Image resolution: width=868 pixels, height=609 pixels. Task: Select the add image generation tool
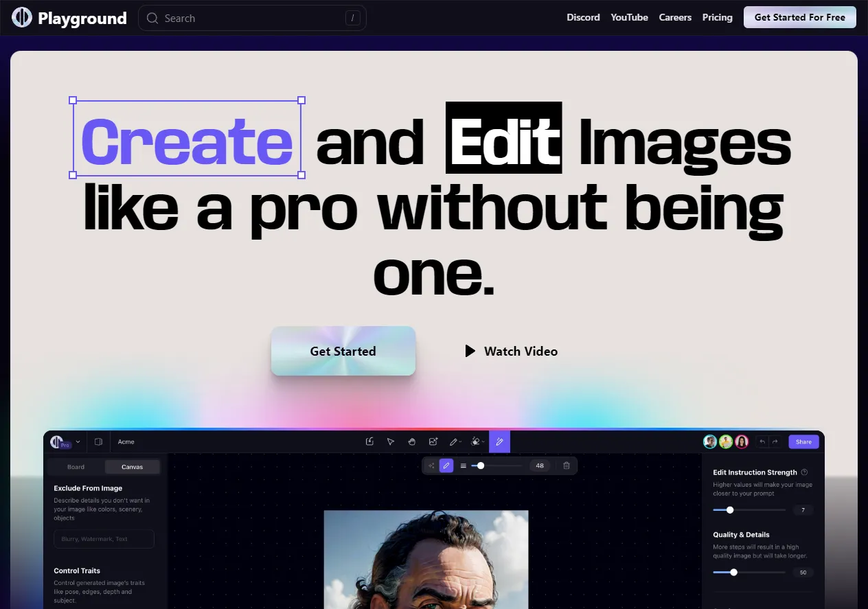tap(433, 441)
